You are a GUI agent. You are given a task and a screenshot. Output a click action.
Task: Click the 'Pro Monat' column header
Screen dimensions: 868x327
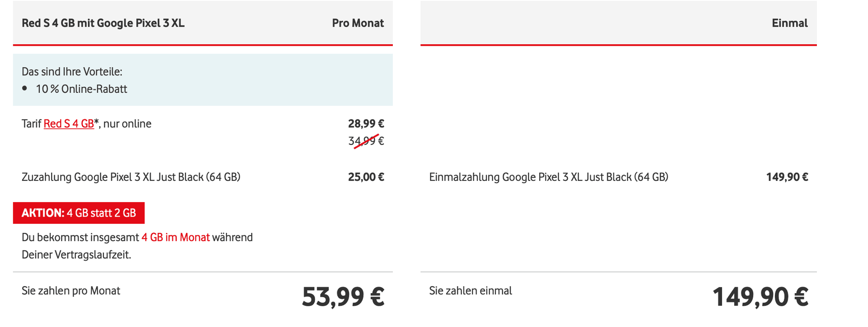pos(358,23)
